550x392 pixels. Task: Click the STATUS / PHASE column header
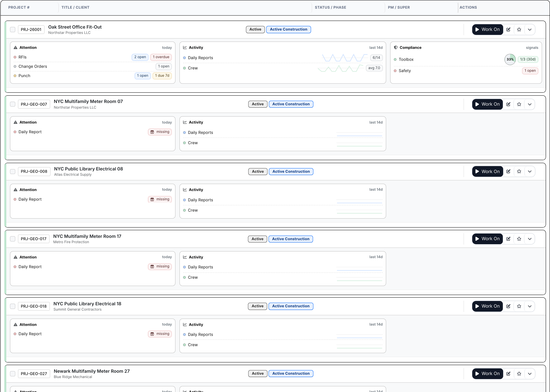pyautogui.click(x=330, y=7)
